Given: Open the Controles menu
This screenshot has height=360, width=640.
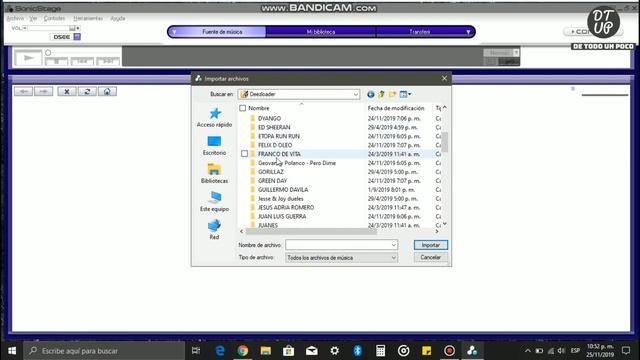Looking at the screenshot, I should tap(54, 18).
